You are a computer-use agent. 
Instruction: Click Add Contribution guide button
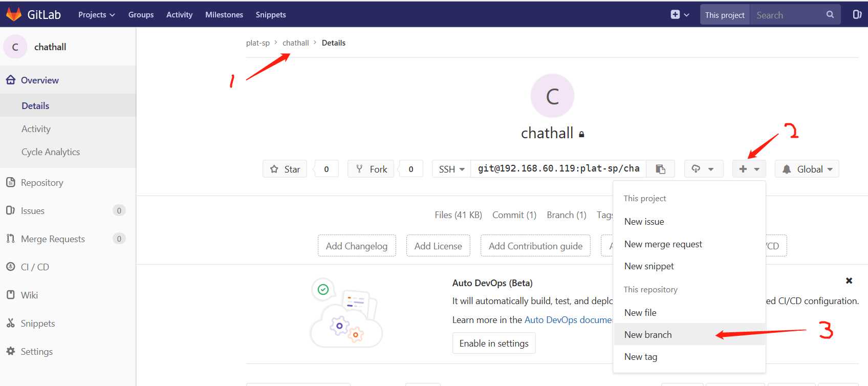(535, 246)
